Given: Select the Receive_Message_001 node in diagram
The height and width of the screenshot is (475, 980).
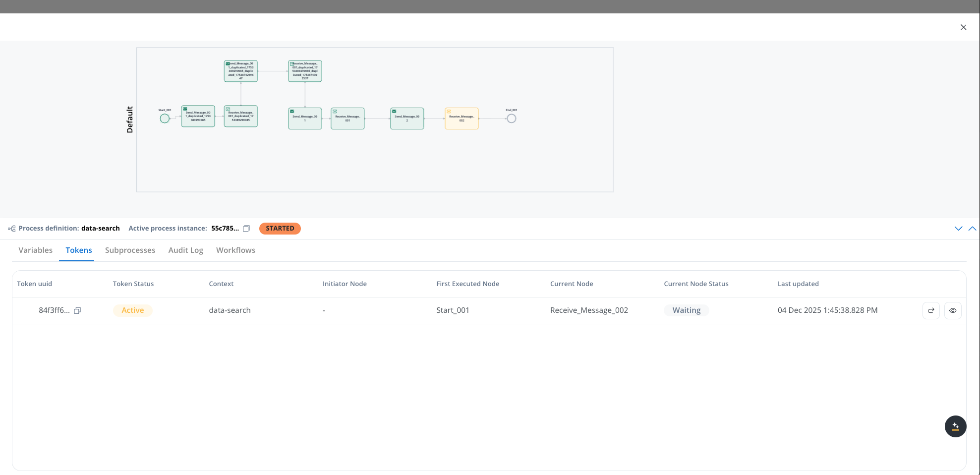Looking at the screenshot, I should (347, 119).
